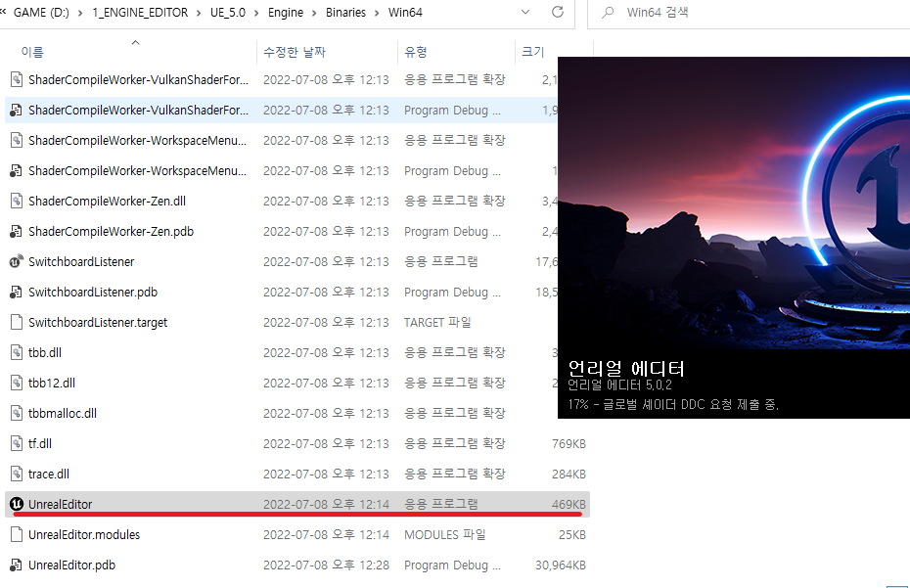
Task: Expand the chevron after Binaries breadcrumb
Action: tap(377, 13)
